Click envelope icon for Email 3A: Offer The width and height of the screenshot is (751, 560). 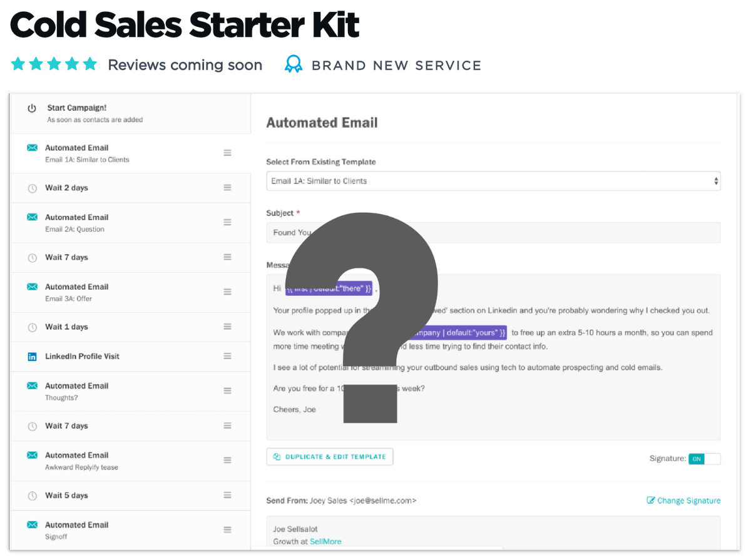tap(32, 287)
